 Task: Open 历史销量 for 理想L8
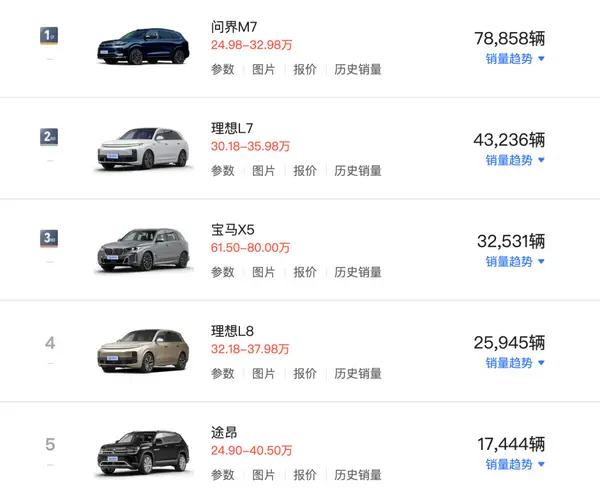click(x=358, y=374)
